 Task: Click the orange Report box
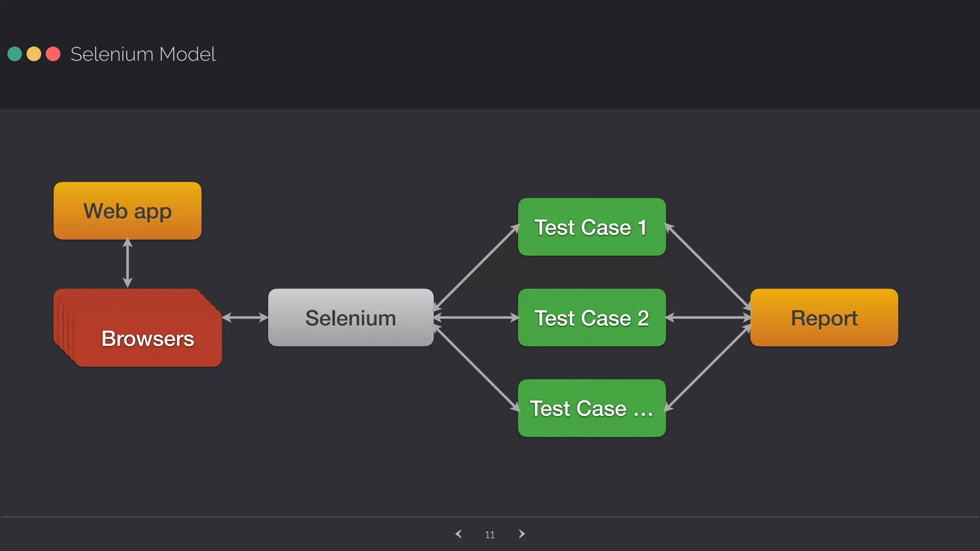coord(824,318)
